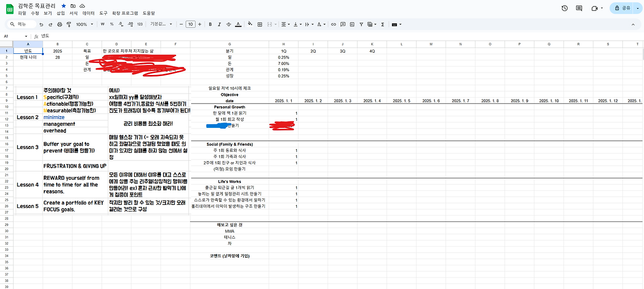
Task: Open horizontal align dropdown
Action: pyautogui.click(x=285, y=24)
